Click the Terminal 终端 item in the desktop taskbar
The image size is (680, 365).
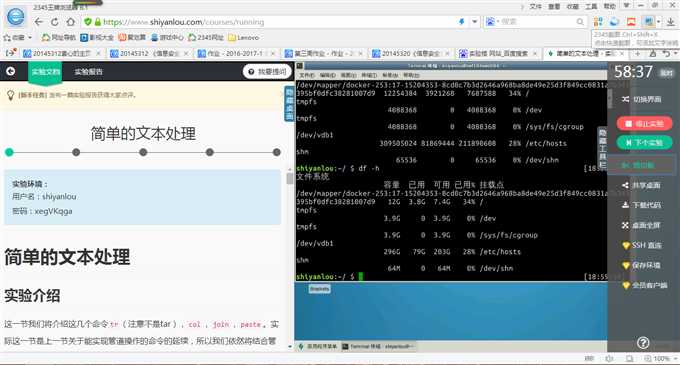point(378,346)
